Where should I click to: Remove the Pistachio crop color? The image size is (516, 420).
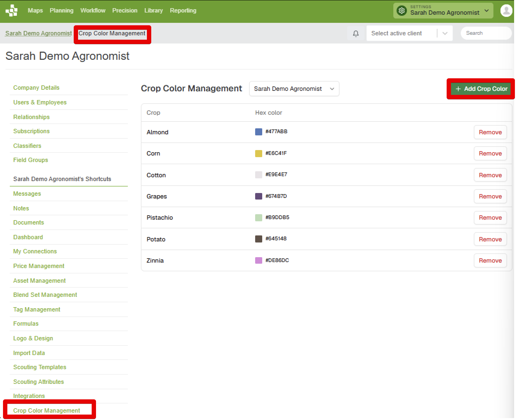pyautogui.click(x=490, y=217)
